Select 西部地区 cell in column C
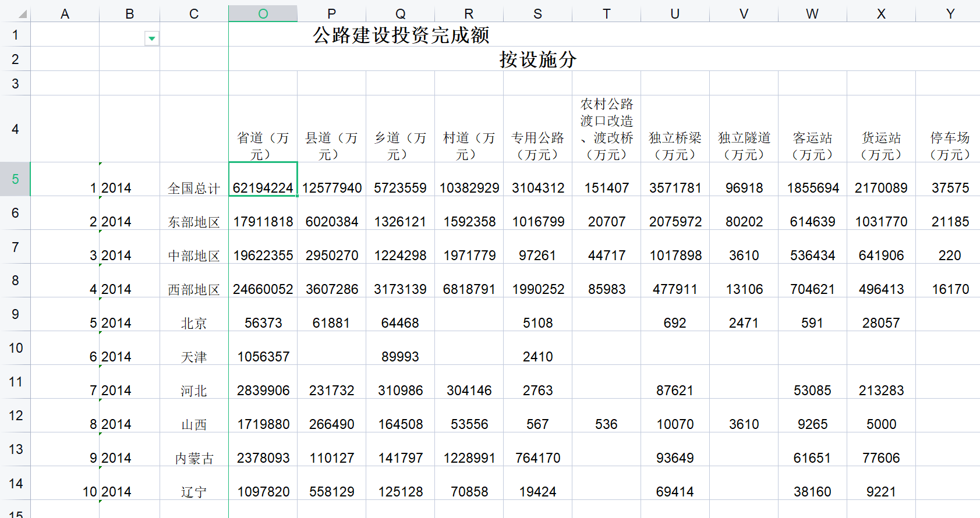The image size is (980, 518). (193, 289)
